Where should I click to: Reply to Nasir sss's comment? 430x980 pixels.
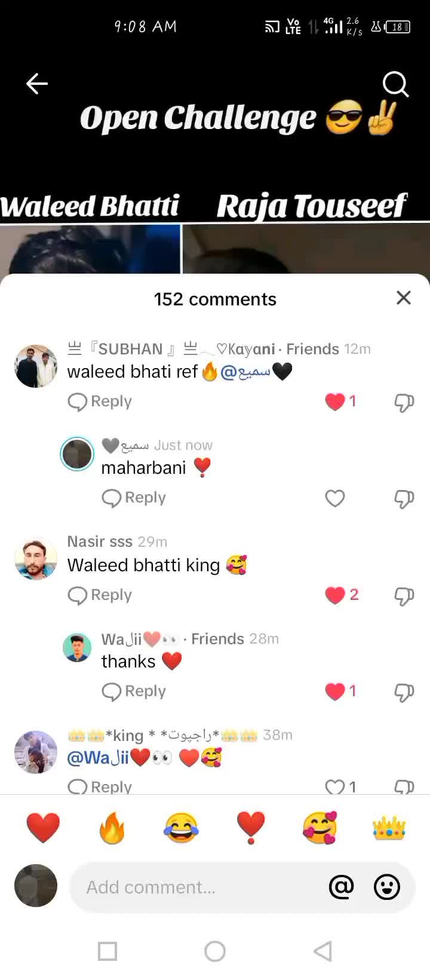point(100,595)
